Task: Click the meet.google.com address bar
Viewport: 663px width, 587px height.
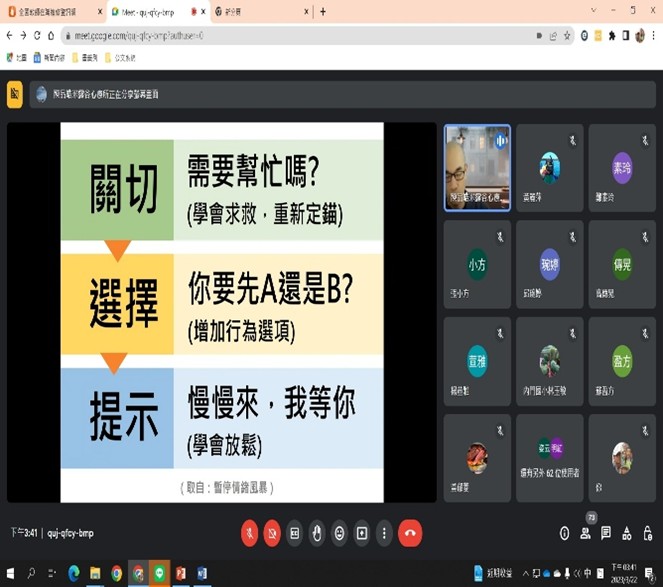Action: [x=296, y=36]
